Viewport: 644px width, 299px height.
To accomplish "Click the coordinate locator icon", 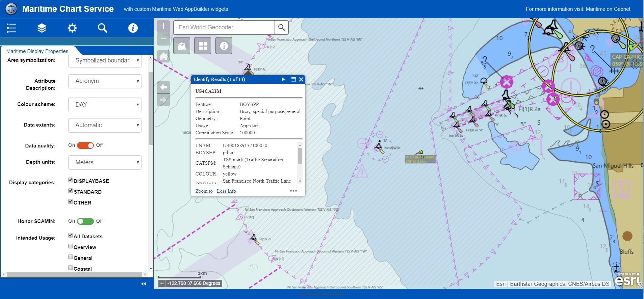I will click(162, 283).
